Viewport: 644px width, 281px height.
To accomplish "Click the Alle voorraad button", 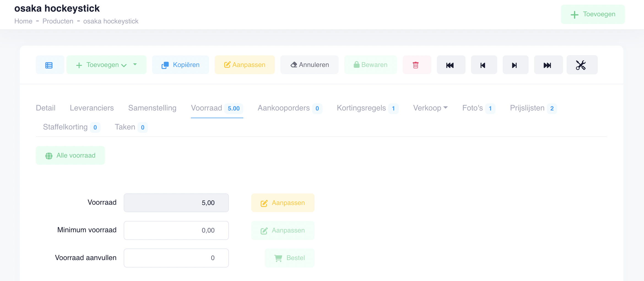I will 70,155.
